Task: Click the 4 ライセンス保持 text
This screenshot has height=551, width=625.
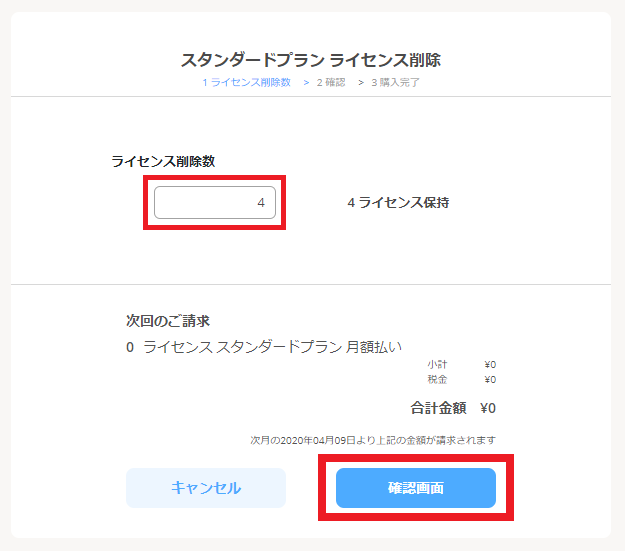Action: [398, 203]
